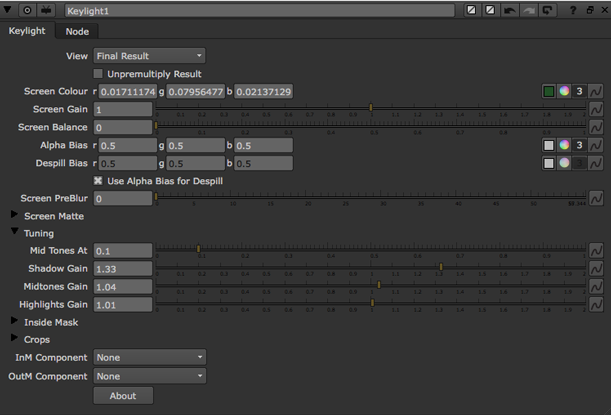Toggle Screen Colour channel count 3 button
Screen dimensions: 611x415
pos(579,91)
